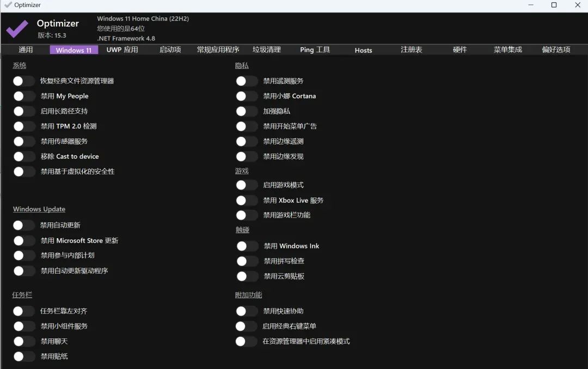Image resolution: width=588 pixels, height=369 pixels.
Task: Open the 垃圾清理 tab
Action: click(267, 50)
